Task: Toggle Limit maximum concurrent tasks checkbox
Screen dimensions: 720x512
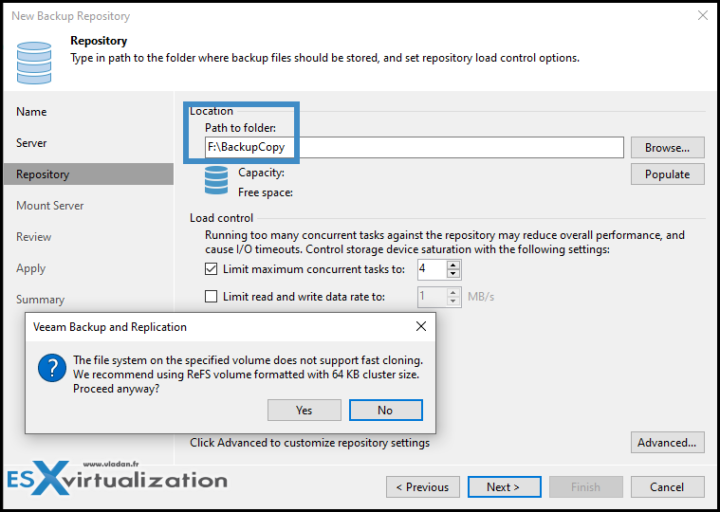Action: pyautogui.click(x=211, y=269)
